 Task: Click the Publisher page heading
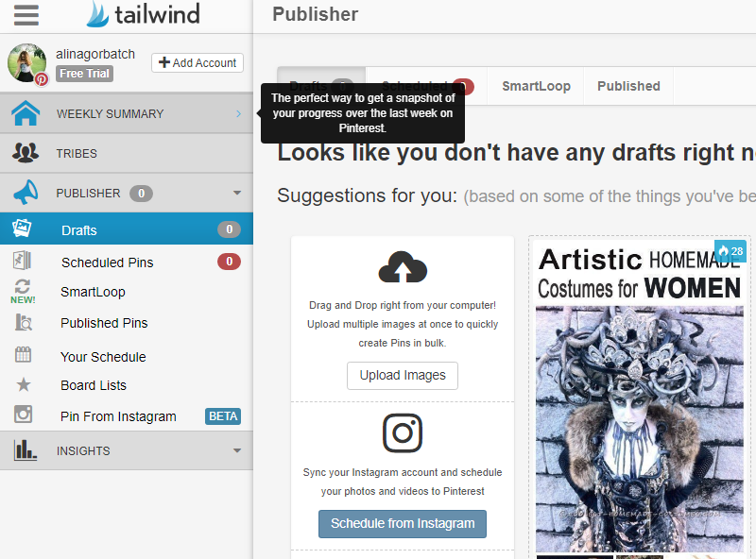316,14
